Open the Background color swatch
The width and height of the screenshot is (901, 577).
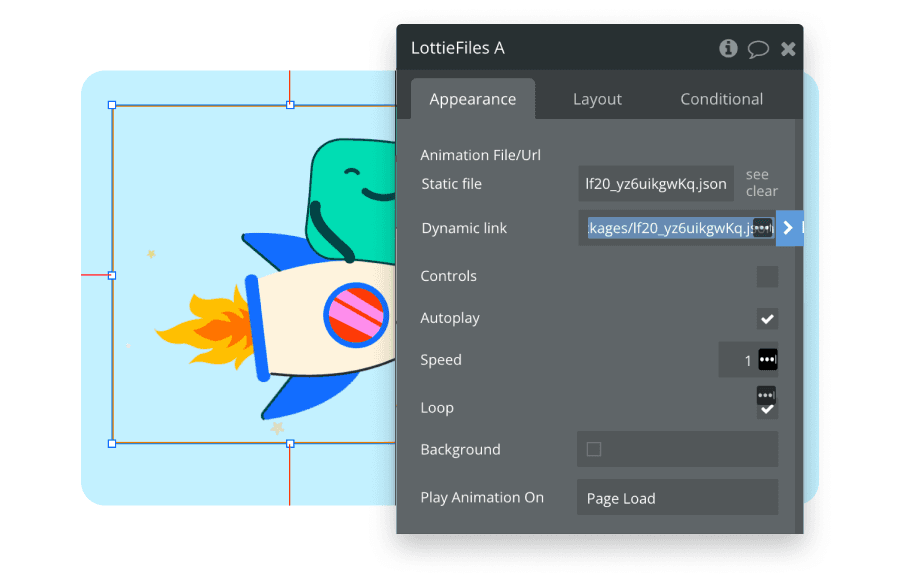coord(594,449)
